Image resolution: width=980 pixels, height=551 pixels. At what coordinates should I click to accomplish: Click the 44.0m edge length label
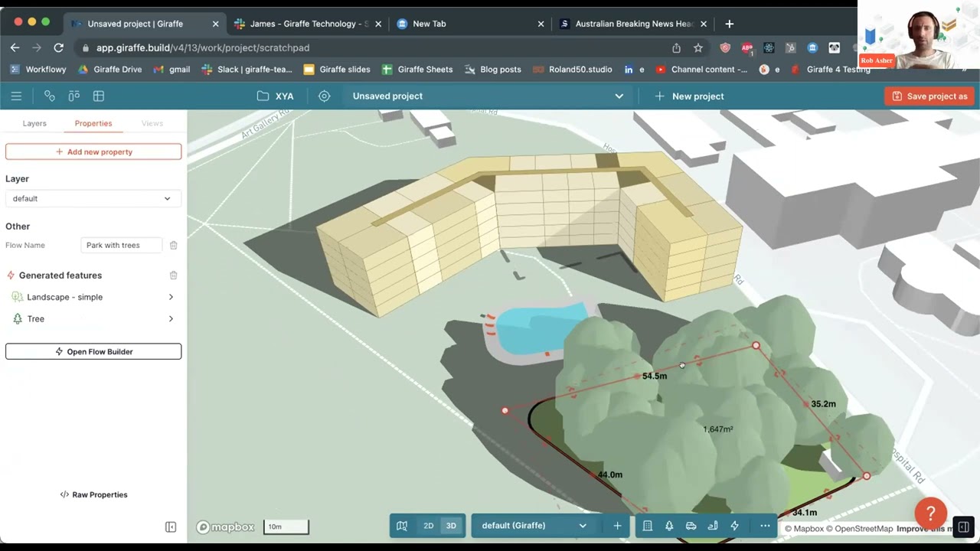(x=609, y=474)
